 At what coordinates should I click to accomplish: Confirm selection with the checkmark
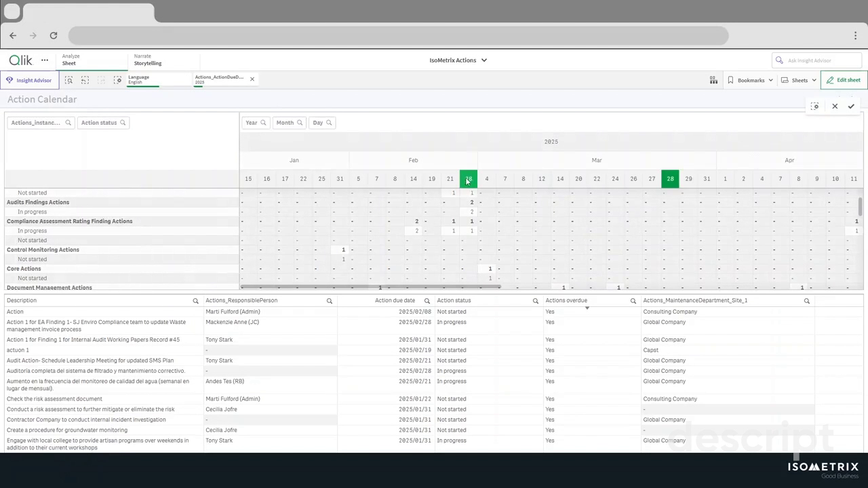point(851,106)
